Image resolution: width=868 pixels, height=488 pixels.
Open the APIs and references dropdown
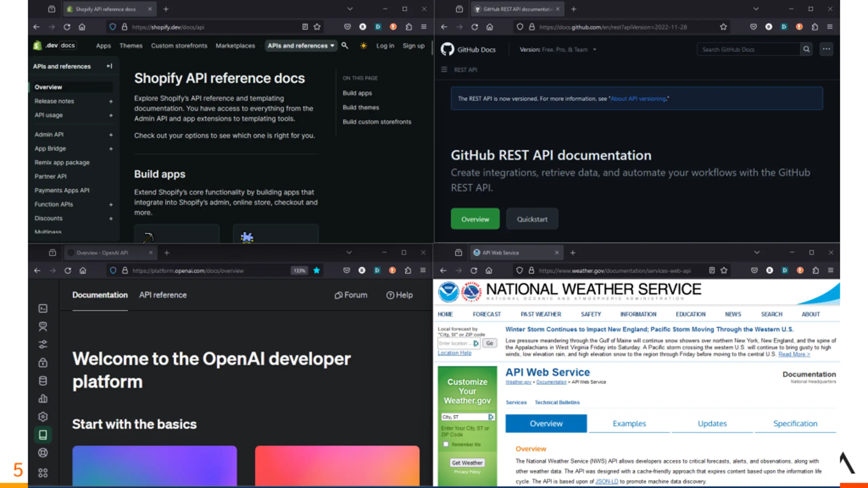[x=301, y=45]
